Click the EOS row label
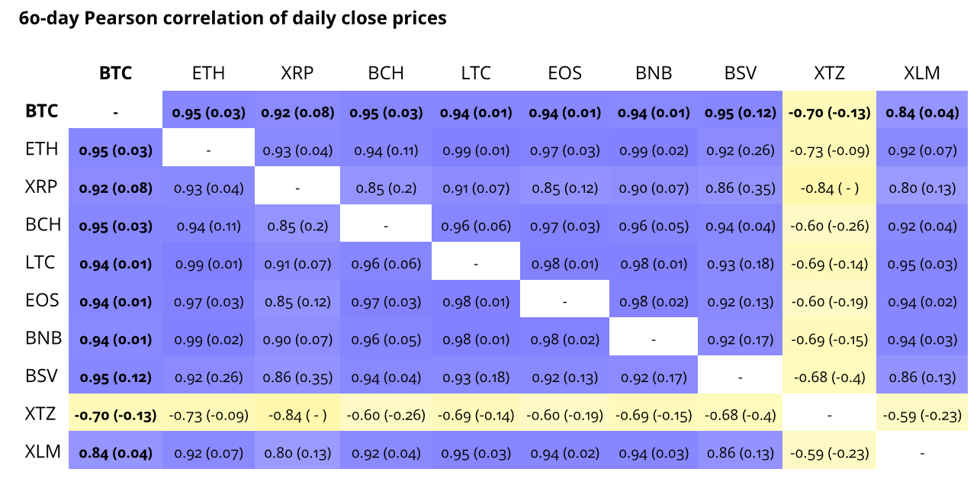Image resolution: width=980 pixels, height=485 pixels. [x=41, y=301]
